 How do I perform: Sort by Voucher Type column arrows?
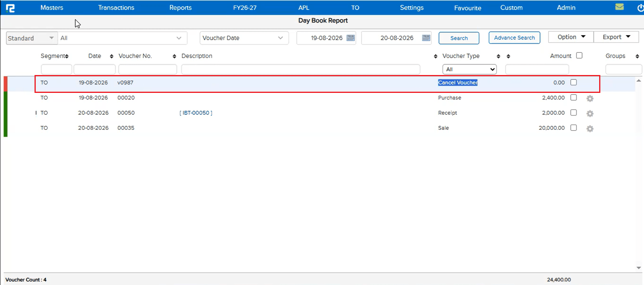coord(498,56)
